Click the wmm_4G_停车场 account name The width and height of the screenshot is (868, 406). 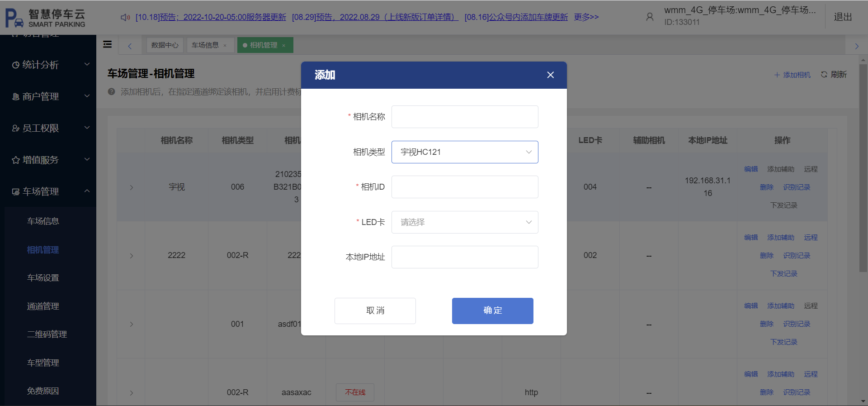pos(740,10)
